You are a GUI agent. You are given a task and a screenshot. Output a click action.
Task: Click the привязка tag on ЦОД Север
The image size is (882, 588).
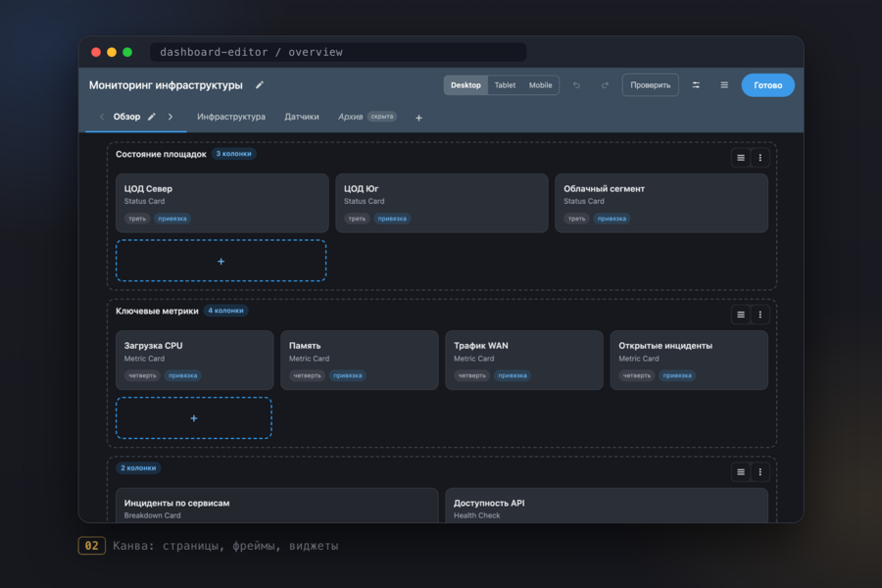(172, 219)
